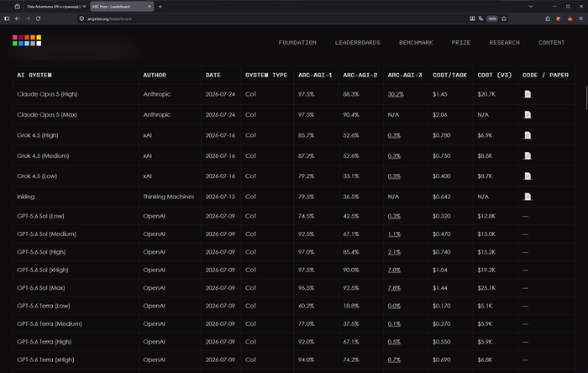The height and width of the screenshot is (373, 588).
Task: Open the RESEARCH nav menu
Action: point(504,43)
